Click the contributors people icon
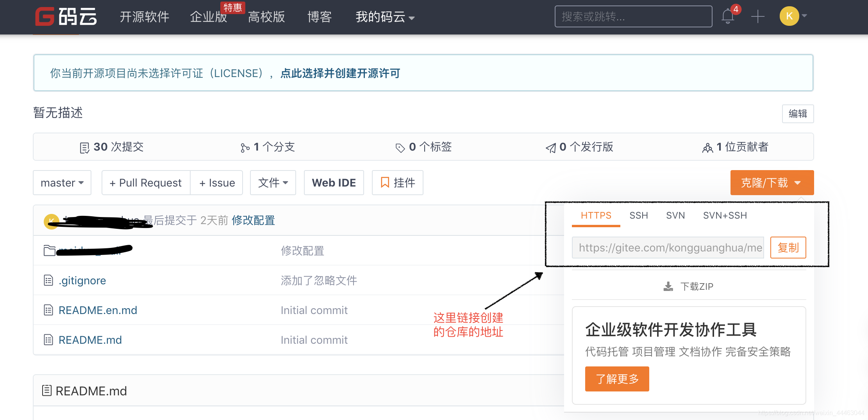Viewport: 868px width, 420px height. [707, 148]
